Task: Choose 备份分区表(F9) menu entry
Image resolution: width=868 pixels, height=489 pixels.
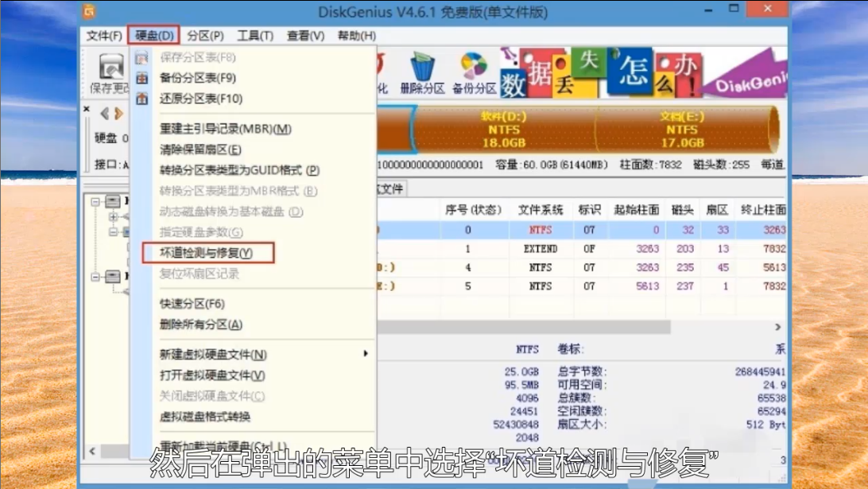Action: click(198, 78)
